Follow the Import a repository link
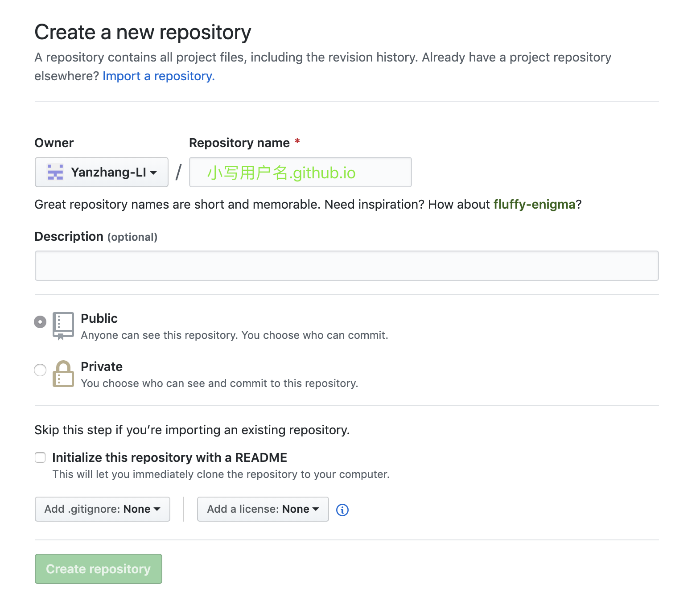The height and width of the screenshot is (609, 700). [x=158, y=76]
